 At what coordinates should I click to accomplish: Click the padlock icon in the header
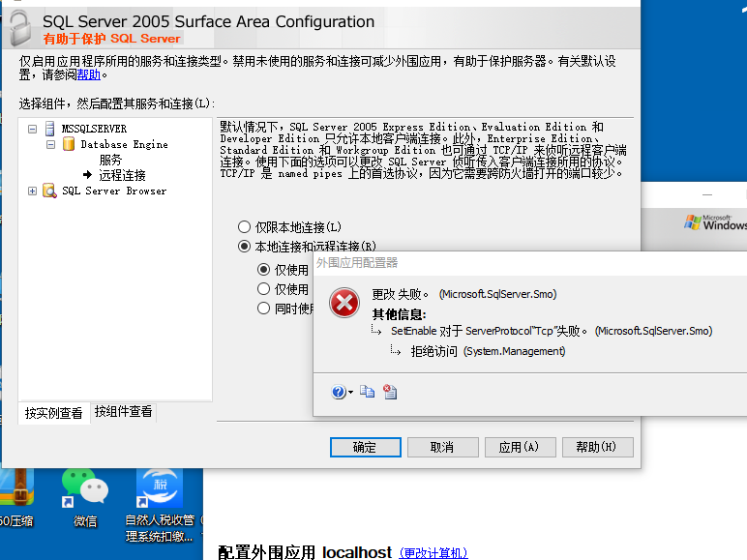pos(21,29)
